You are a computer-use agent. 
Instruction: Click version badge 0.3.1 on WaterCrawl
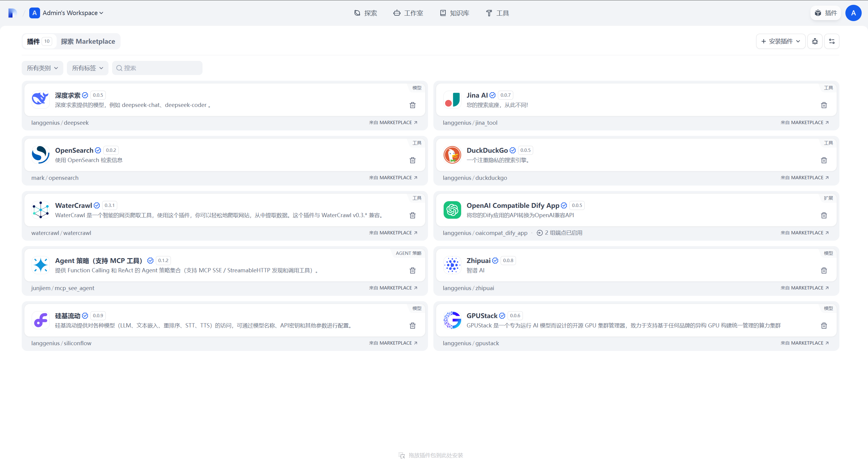(x=109, y=205)
